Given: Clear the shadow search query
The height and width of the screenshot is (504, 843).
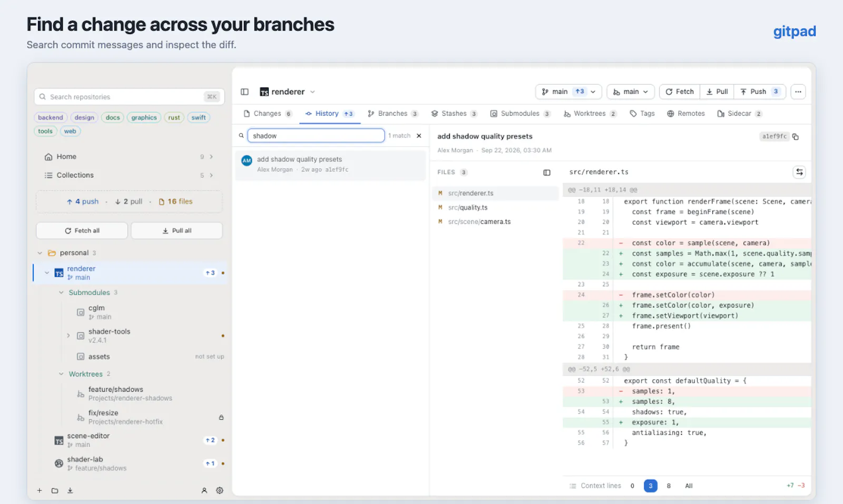Looking at the screenshot, I should click(x=419, y=136).
